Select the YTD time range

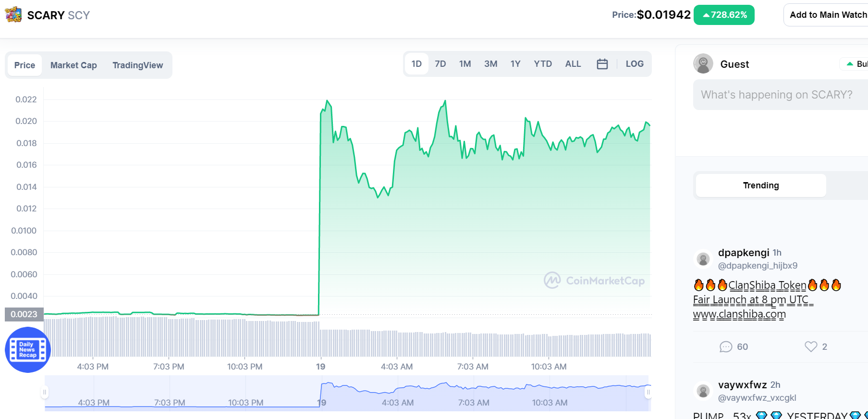point(543,64)
